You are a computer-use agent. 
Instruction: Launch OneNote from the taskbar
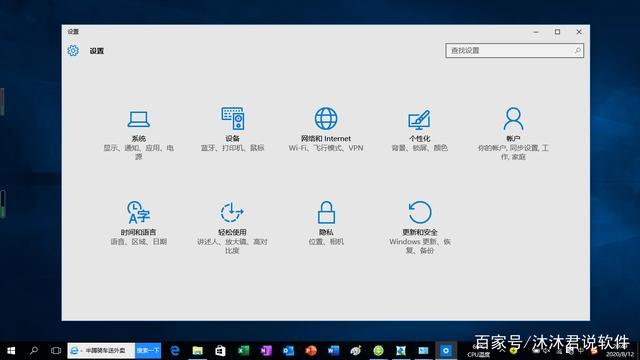[266, 351]
